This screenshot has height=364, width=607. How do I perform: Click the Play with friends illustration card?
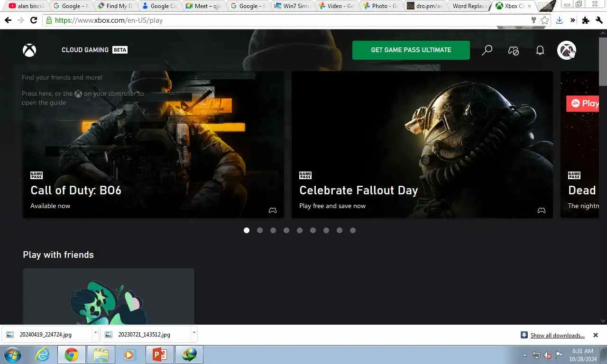pyautogui.click(x=109, y=296)
